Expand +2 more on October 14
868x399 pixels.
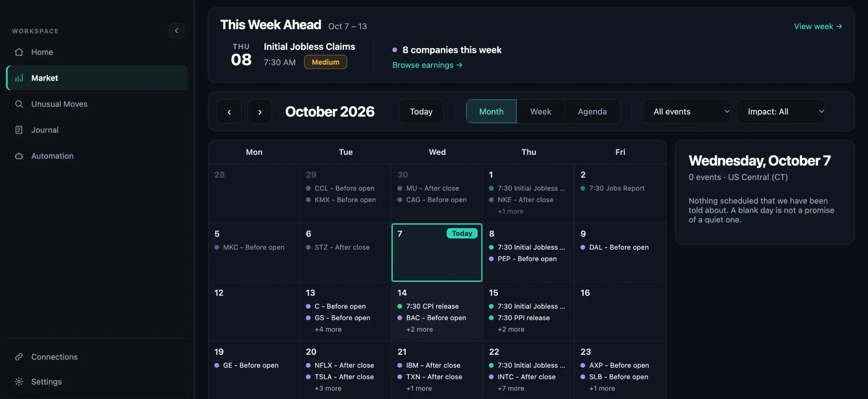419,330
